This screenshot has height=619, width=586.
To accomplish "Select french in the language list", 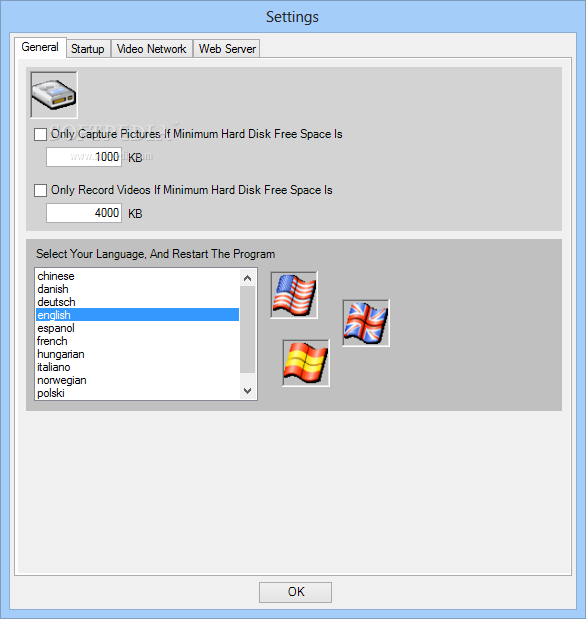I will (x=137, y=341).
